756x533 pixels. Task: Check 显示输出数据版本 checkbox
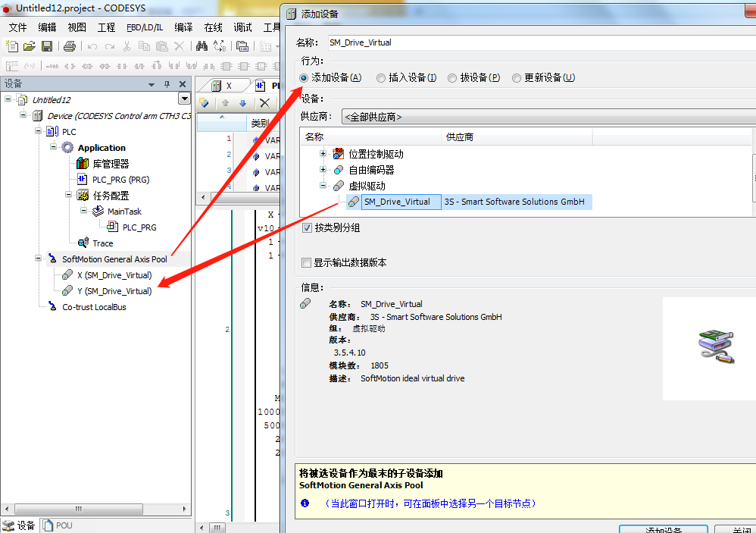click(306, 262)
